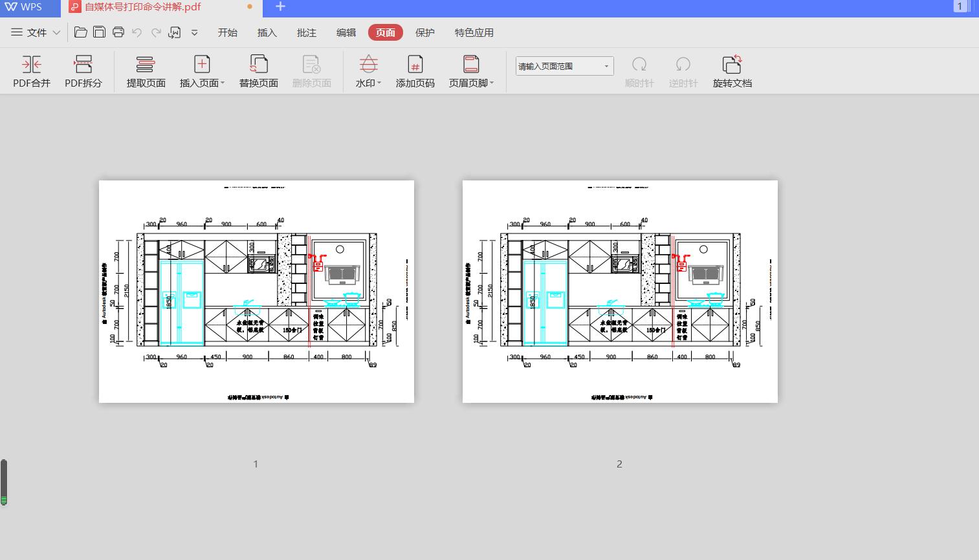Click the 替换页面 replace pages icon

(x=258, y=65)
